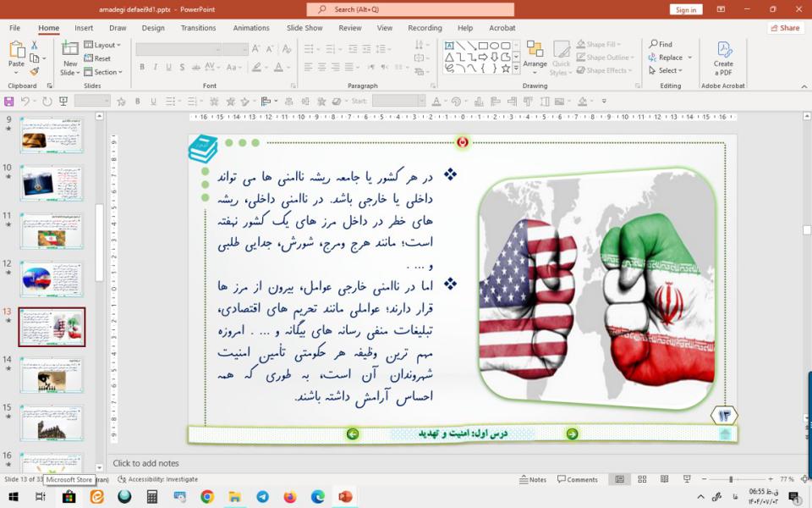
Task: Click the Share button
Action: tap(786, 28)
